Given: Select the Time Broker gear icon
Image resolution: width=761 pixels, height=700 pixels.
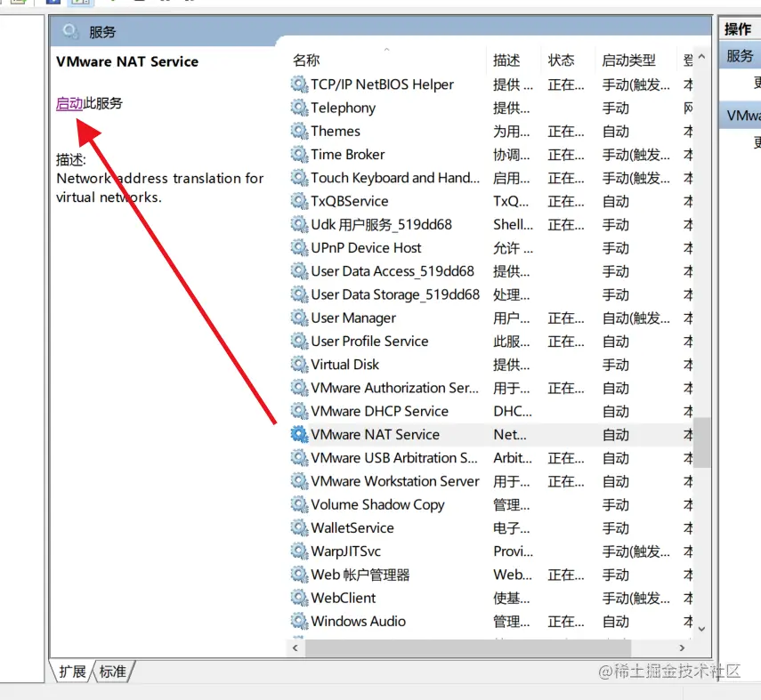Looking at the screenshot, I should (299, 154).
